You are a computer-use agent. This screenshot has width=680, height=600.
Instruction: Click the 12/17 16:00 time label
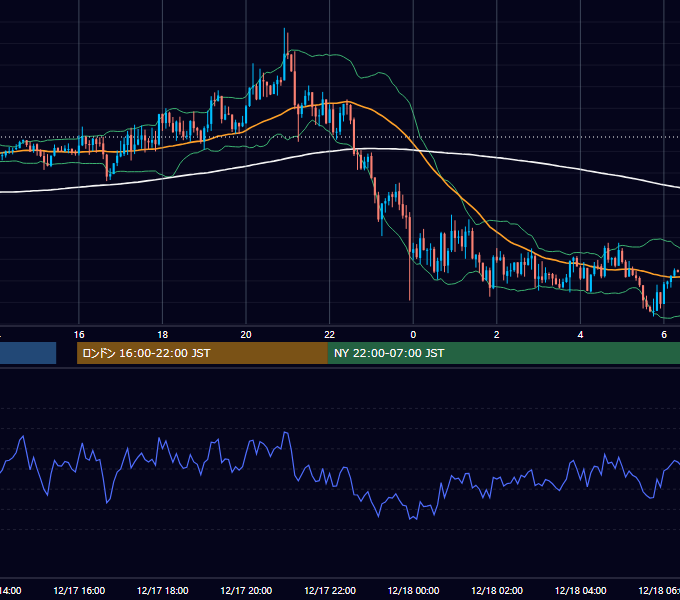79,590
